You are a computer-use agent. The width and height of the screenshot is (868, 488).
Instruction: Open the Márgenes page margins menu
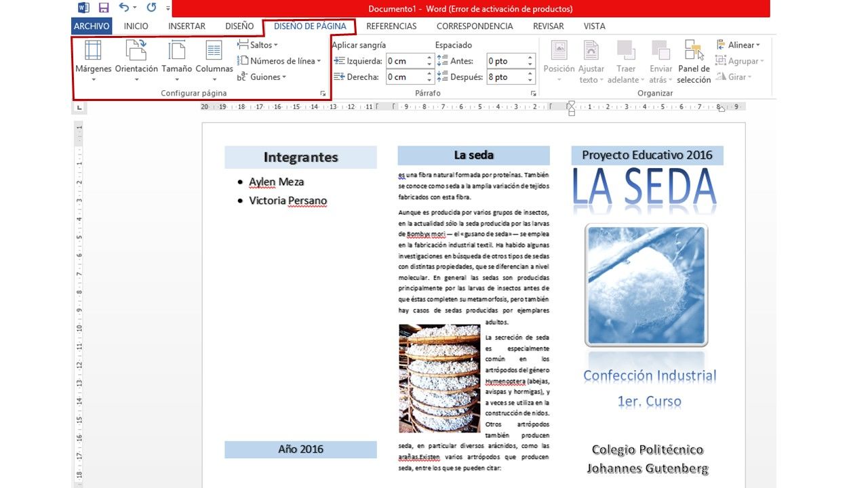(x=93, y=60)
